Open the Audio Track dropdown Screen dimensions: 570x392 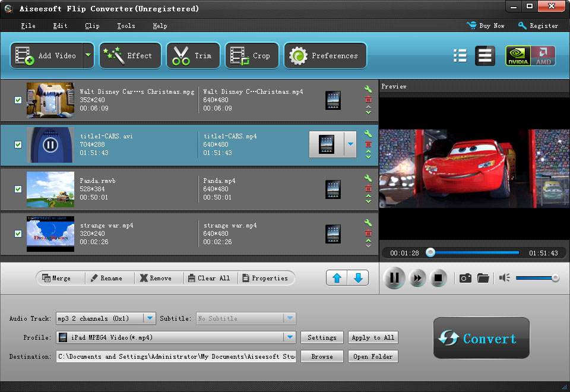150,318
